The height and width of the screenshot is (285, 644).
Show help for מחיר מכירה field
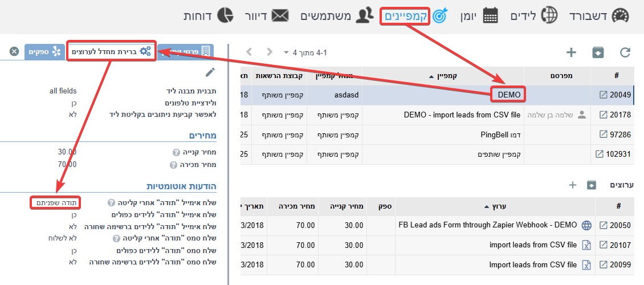(173, 165)
